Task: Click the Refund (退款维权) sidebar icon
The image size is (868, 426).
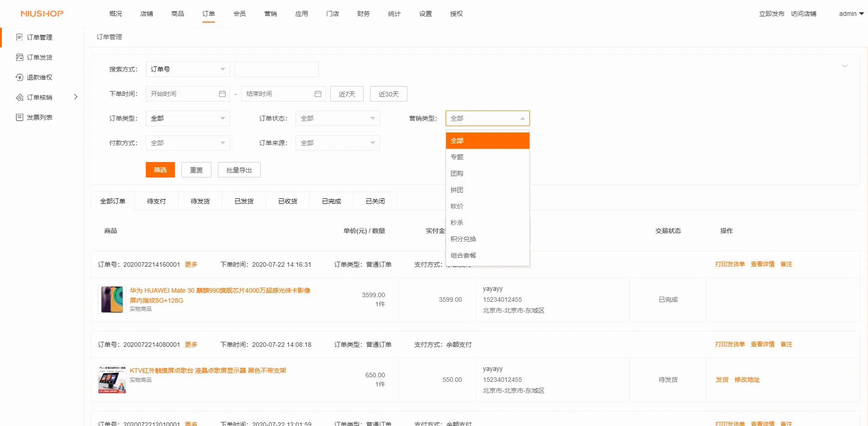Action: click(x=19, y=77)
